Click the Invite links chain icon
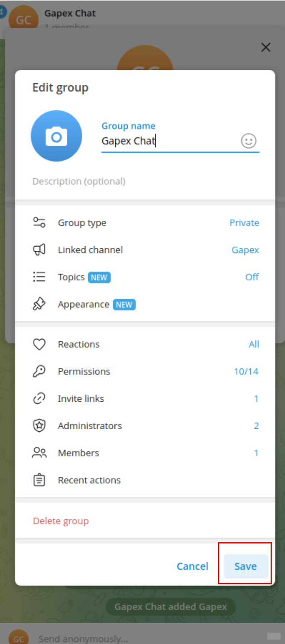 tap(39, 398)
